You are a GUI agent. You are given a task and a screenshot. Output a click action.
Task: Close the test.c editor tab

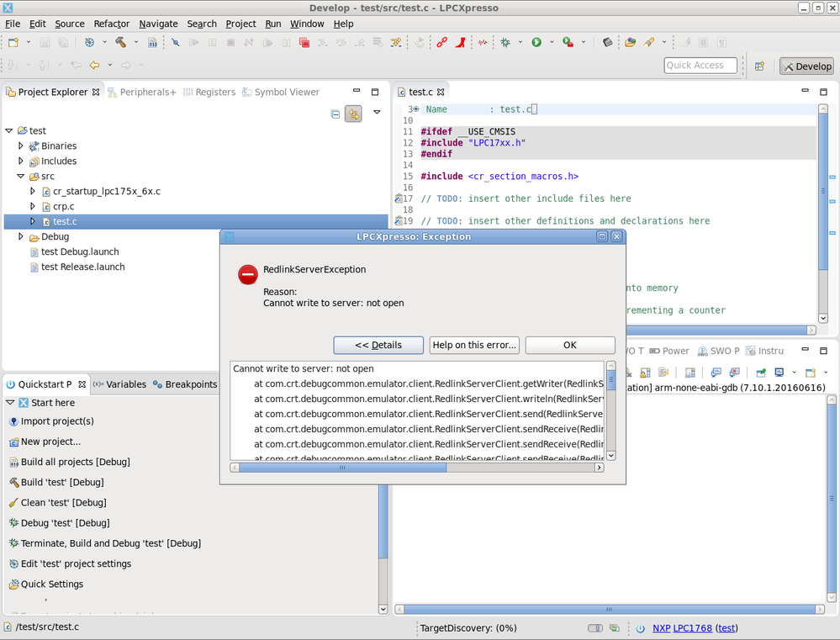click(441, 93)
